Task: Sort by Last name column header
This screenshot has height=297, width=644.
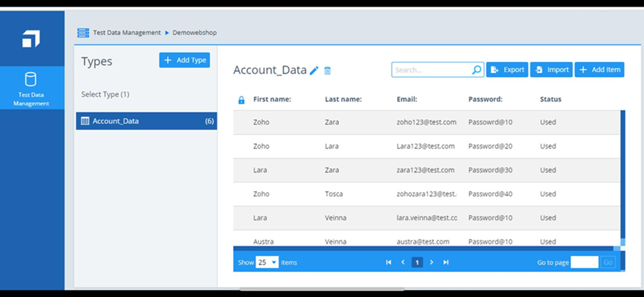Action: (343, 99)
